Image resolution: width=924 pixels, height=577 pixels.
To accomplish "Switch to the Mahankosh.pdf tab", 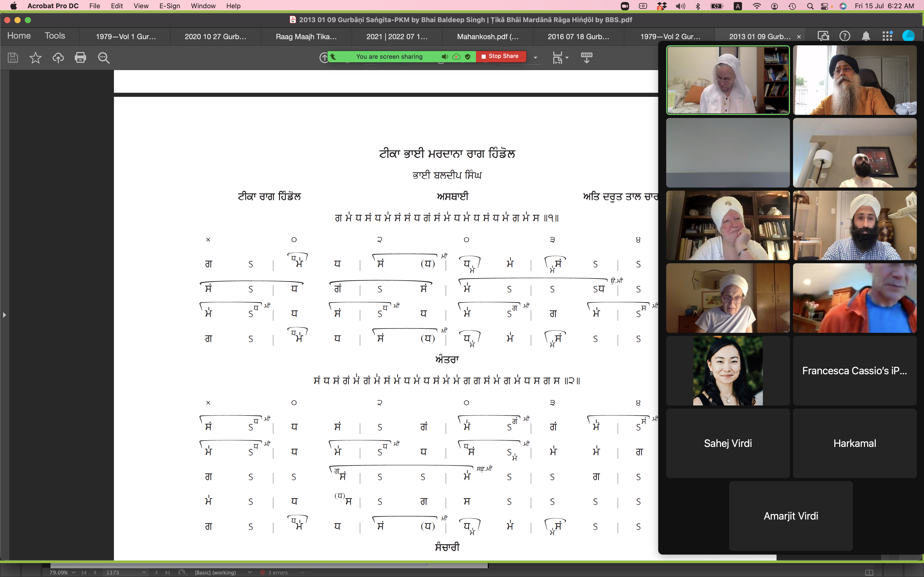I will [487, 37].
